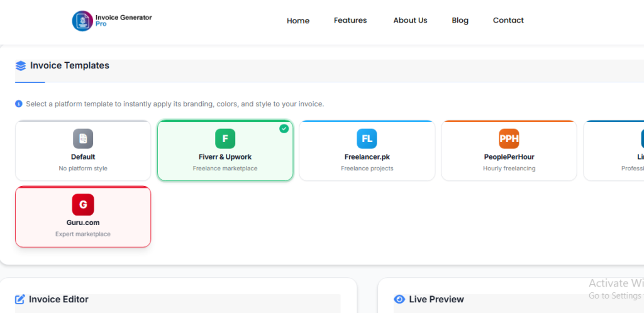Click the Live Preview eye icon
The height and width of the screenshot is (313, 644).
pos(399,299)
